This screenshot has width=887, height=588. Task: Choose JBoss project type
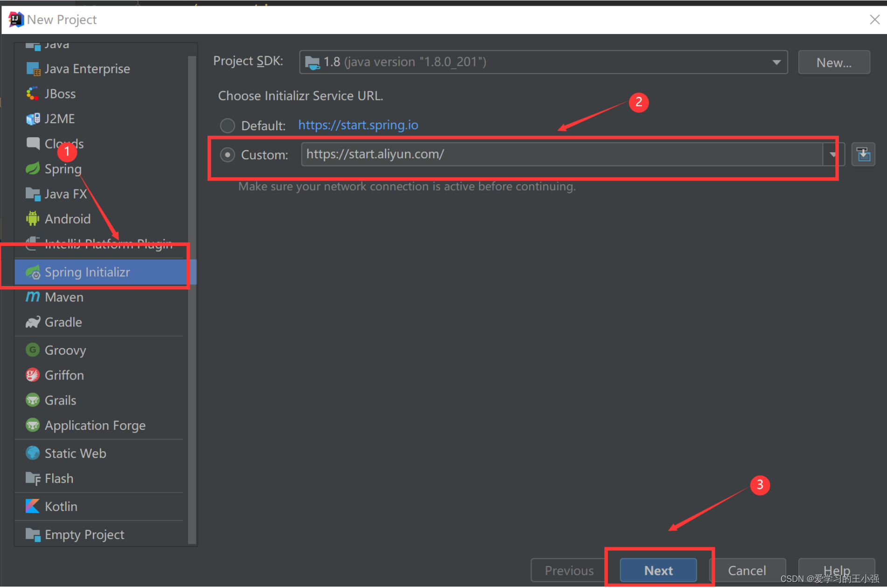tap(60, 94)
